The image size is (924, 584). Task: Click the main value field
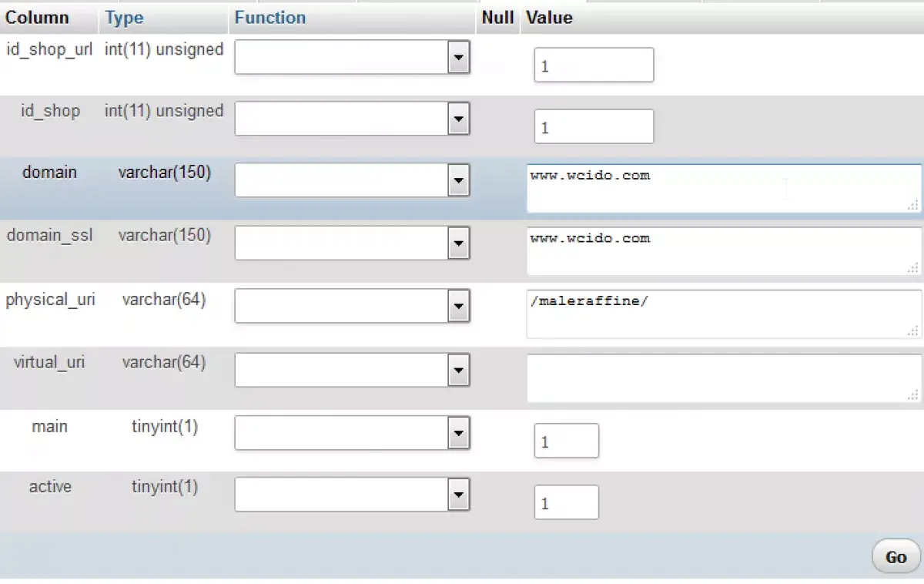point(566,441)
